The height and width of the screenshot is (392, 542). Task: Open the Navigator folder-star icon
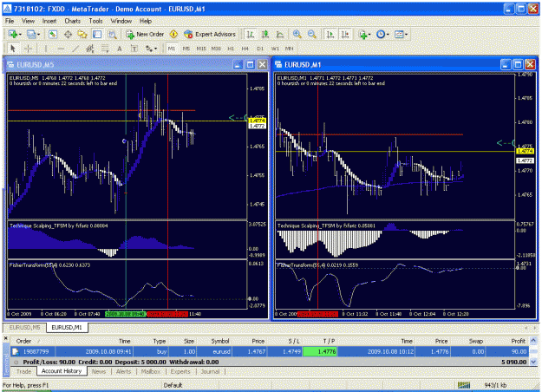(x=82, y=34)
